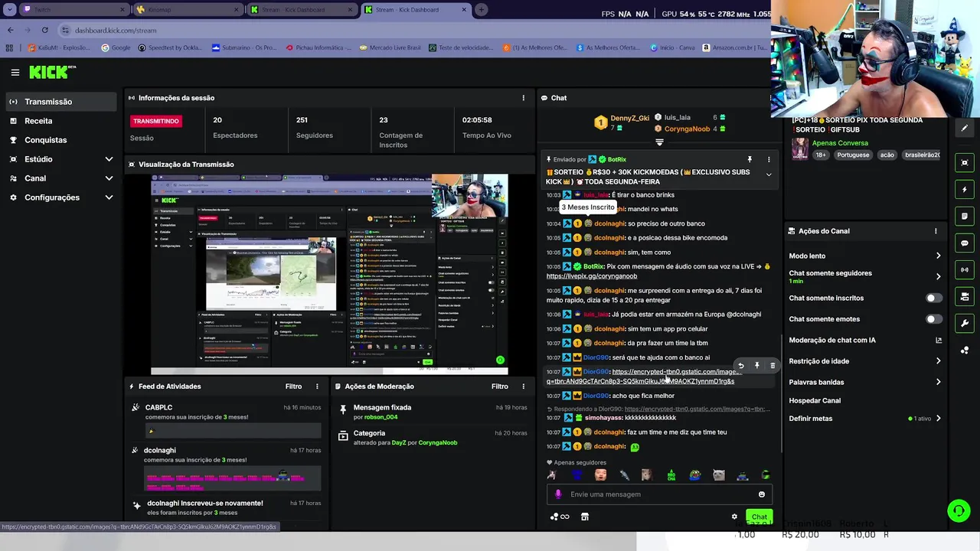The height and width of the screenshot is (551, 980).
Task: Click the speech bubble chat widget icon
Action: 965,243
